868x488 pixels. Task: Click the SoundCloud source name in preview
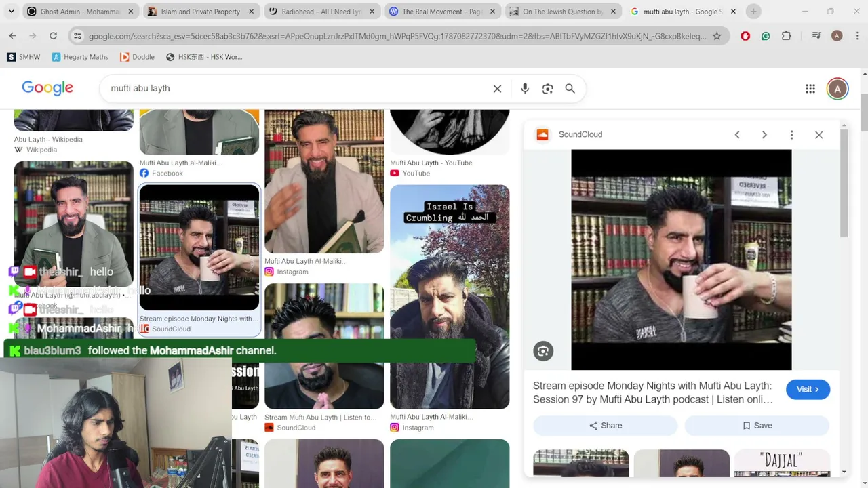tap(580, 135)
